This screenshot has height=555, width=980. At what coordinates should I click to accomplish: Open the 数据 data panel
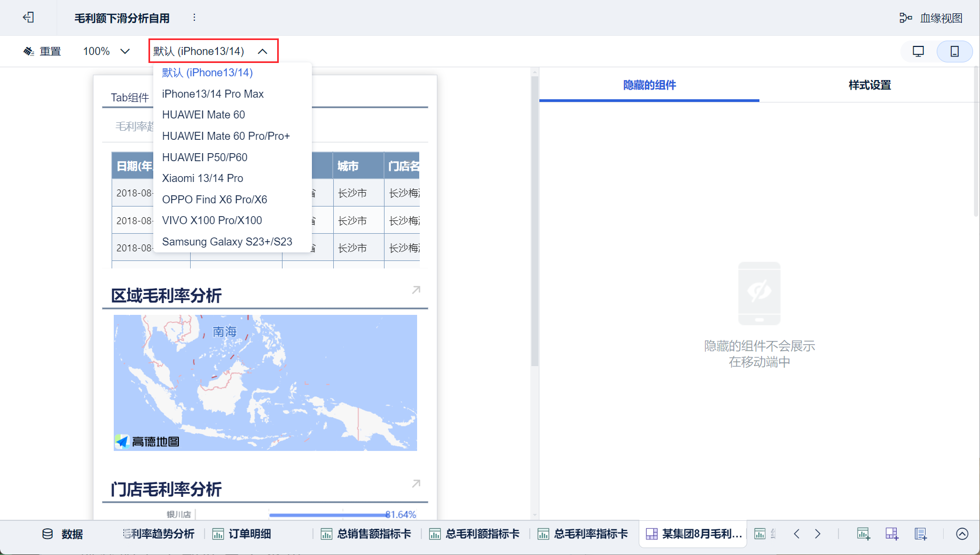[x=62, y=534]
